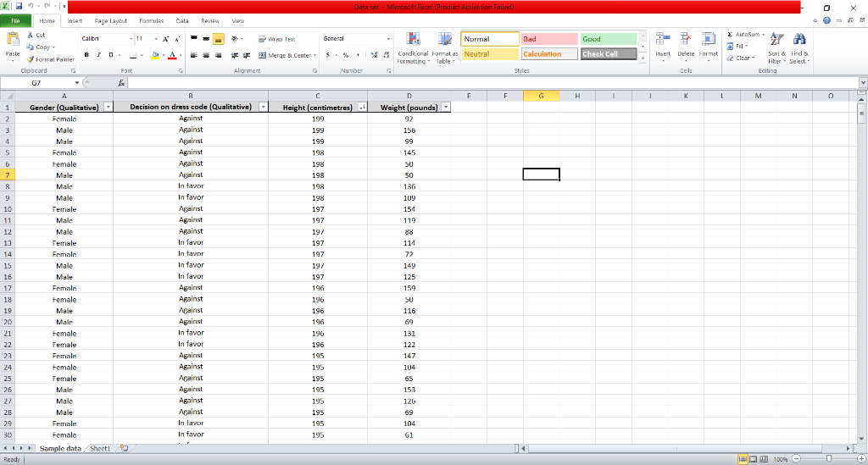Switch to the Page Layout tab
This screenshot has width=868, height=465.
pos(111,21)
